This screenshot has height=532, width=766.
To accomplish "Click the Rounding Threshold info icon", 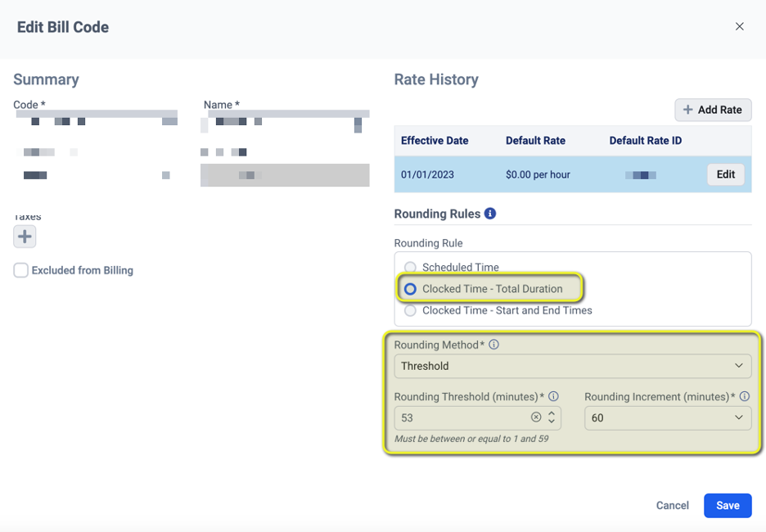I will pos(553,396).
